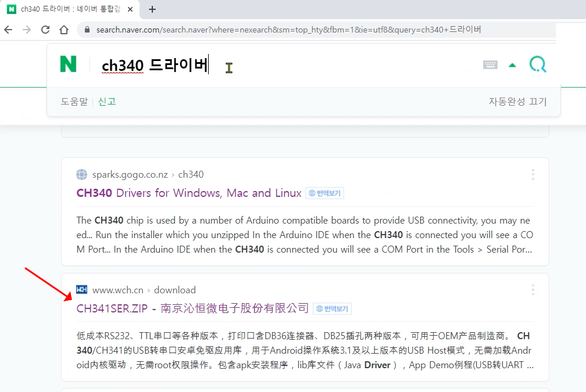Open more options for sparks.gogo.co.nz result

[533, 174]
